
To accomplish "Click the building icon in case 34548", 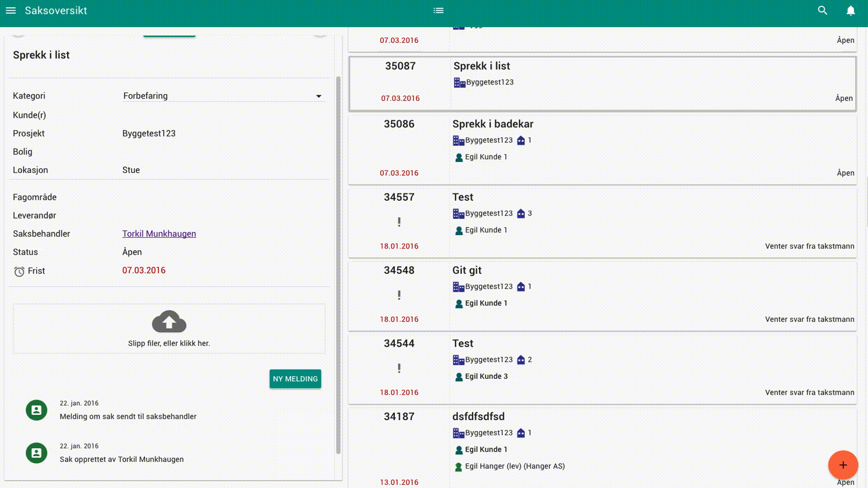I will point(458,287).
